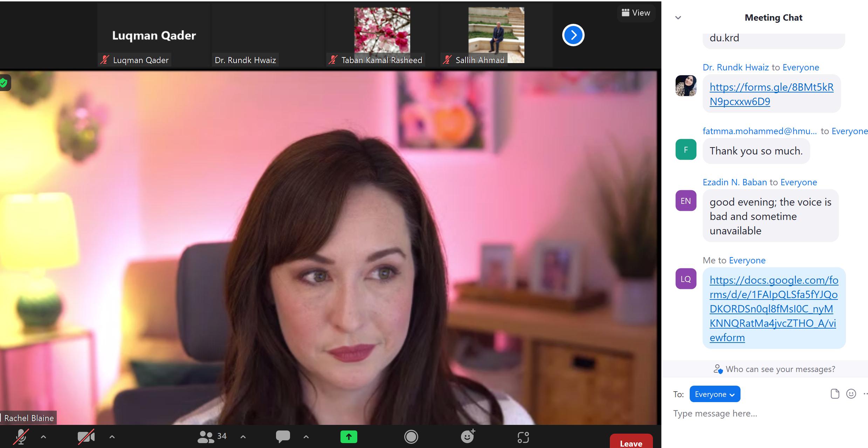Collapse the Meeting Chat panel chevron
The image size is (868, 448).
[678, 18]
